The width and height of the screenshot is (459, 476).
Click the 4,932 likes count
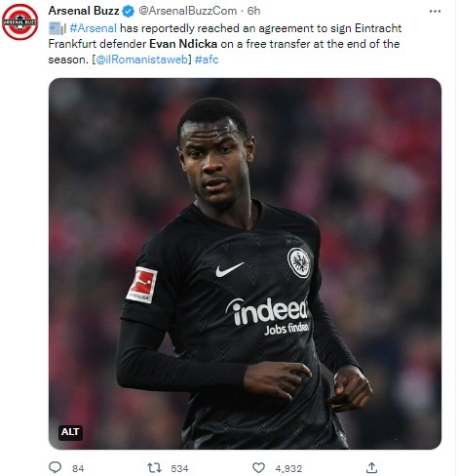click(x=288, y=468)
